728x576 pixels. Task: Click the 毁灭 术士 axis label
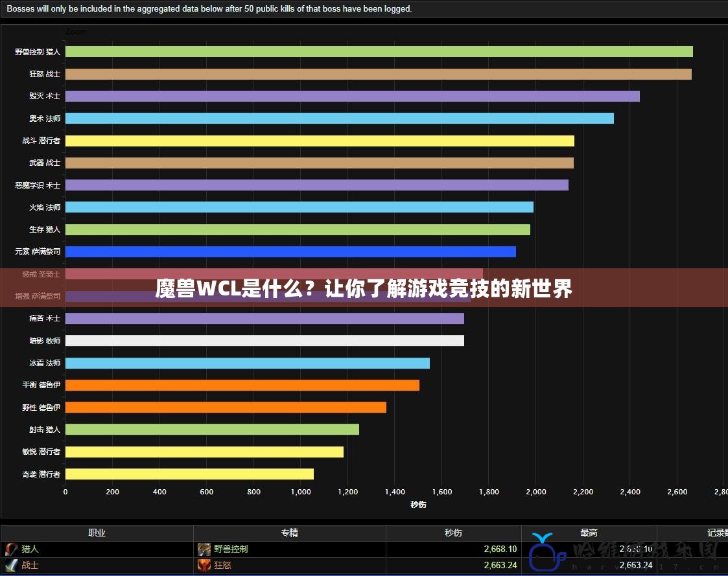(45, 96)
